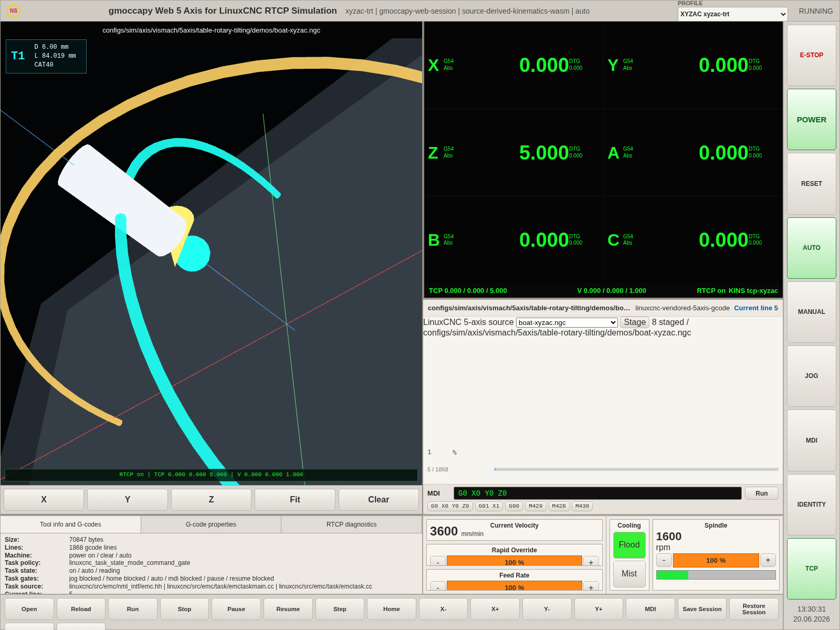Click the NS logo icon
The height and width of the screenshot is (630, 840).
[x=14, y=10]
